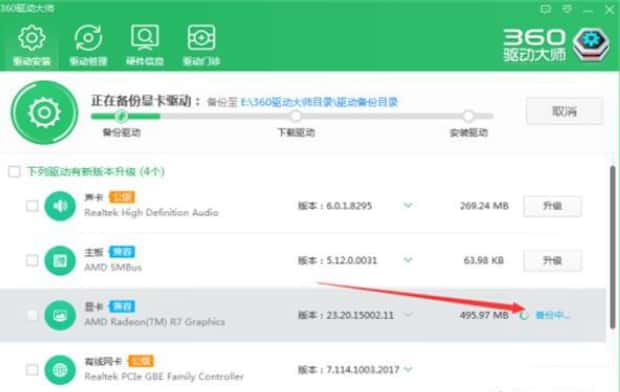This screenshot has width=620, height=392.
Task: Open the 硬件信息 hardware info tab
Action: point(145,45)
